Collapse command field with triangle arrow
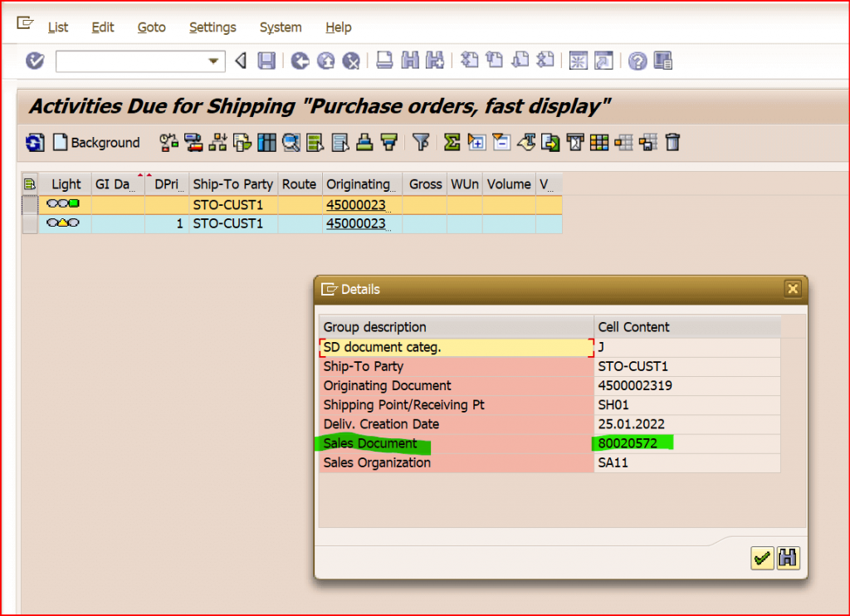 [241, 61]
